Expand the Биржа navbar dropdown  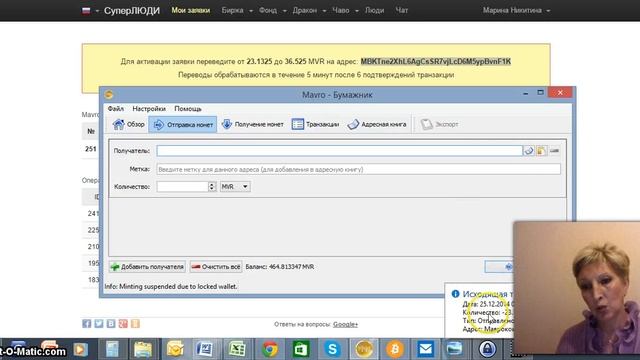pyautogui.click(x=237, y=10)
